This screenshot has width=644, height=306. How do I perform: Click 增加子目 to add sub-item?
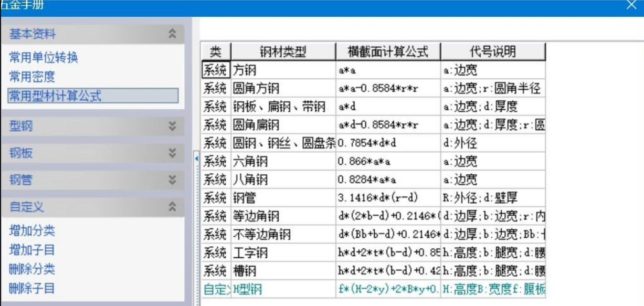(x=32, y=250)
